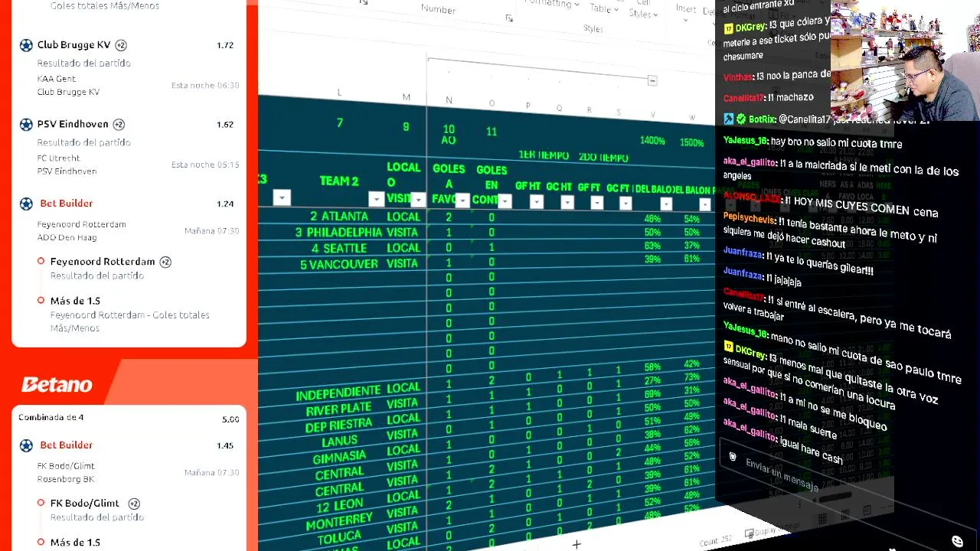Open the filter dropdown in column V
980x551 pixels.
pos(666,204)
